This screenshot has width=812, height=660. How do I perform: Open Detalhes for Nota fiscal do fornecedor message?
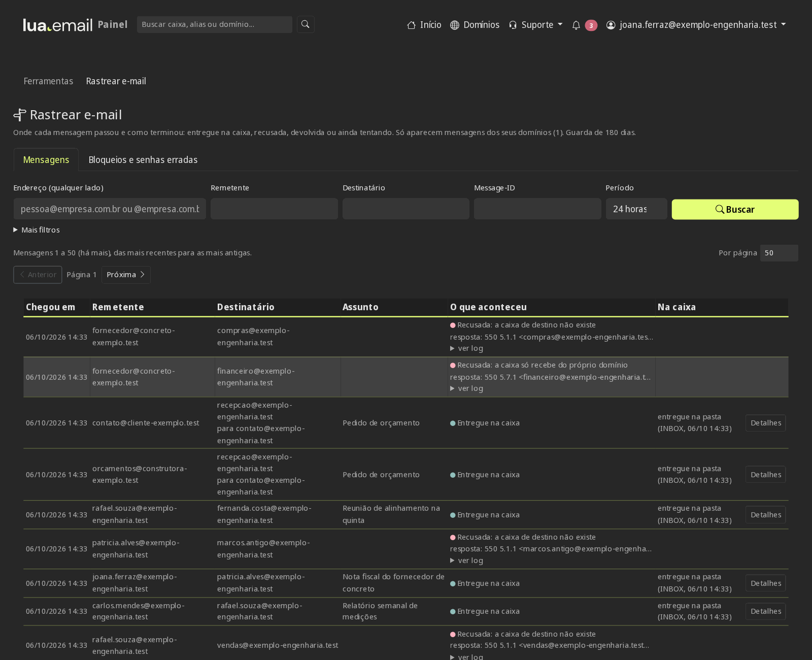coord(766,583)
